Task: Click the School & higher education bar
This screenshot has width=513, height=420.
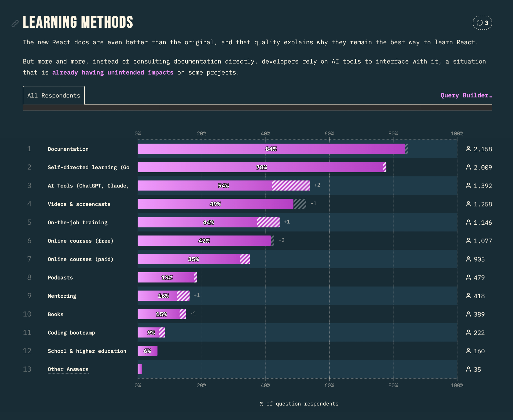Action: coord(147,351)
